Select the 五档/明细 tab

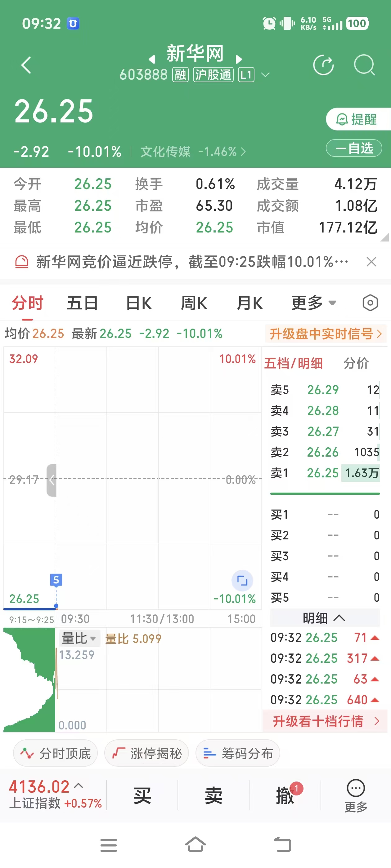coord(293,363)
